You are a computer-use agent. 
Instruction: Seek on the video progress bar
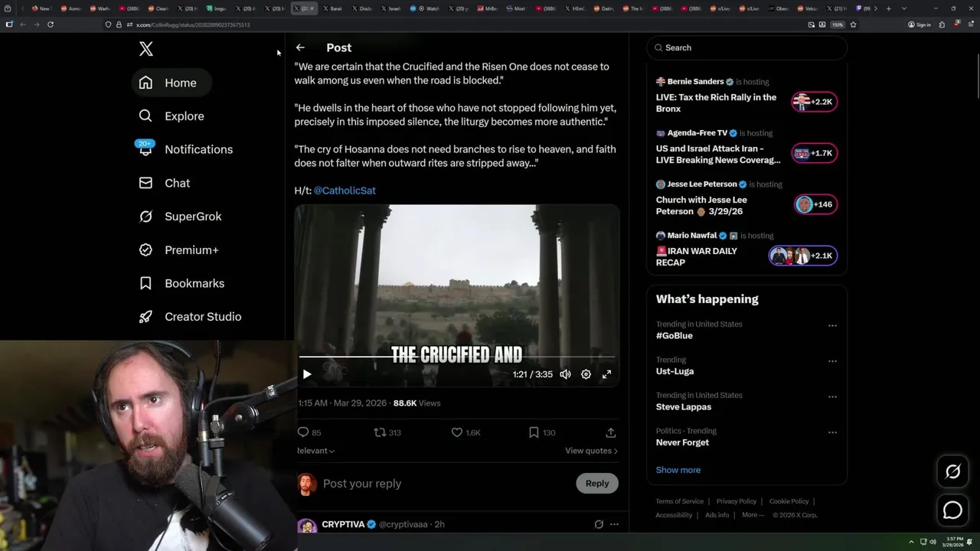pyautogui.click(x=457, y=357)
